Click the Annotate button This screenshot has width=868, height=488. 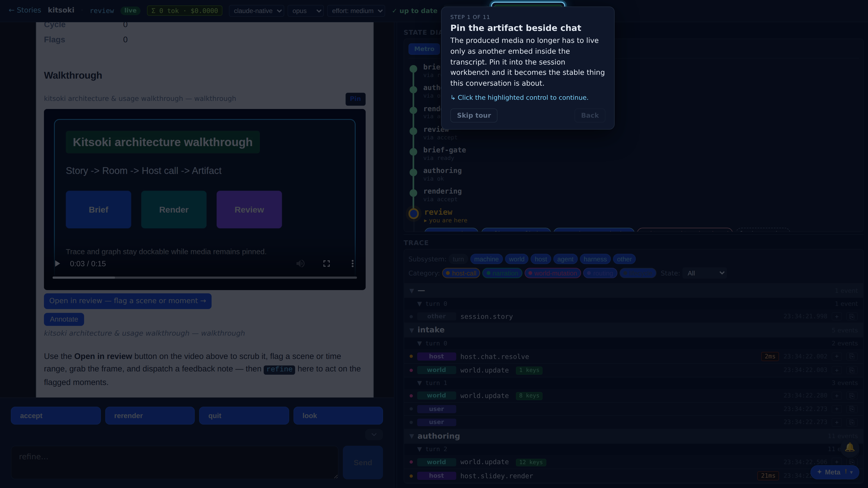coord(64,319)
